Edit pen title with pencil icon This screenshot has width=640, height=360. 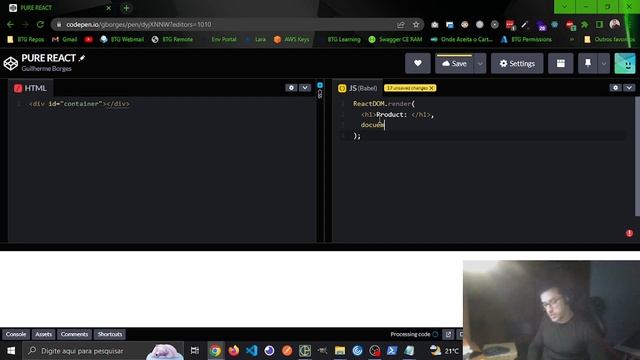tap(82, 58)
